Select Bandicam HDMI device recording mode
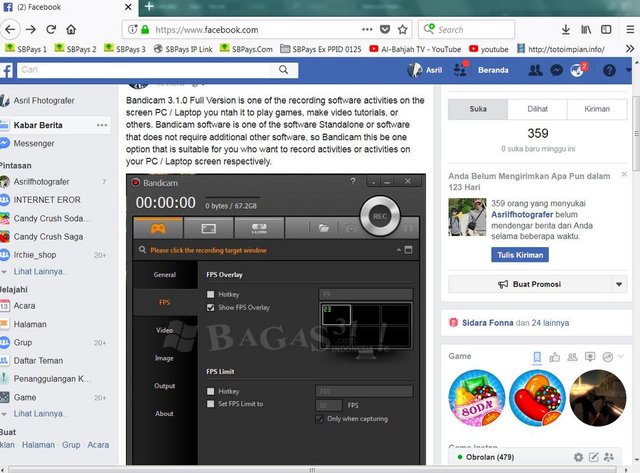 click(259, 228)
